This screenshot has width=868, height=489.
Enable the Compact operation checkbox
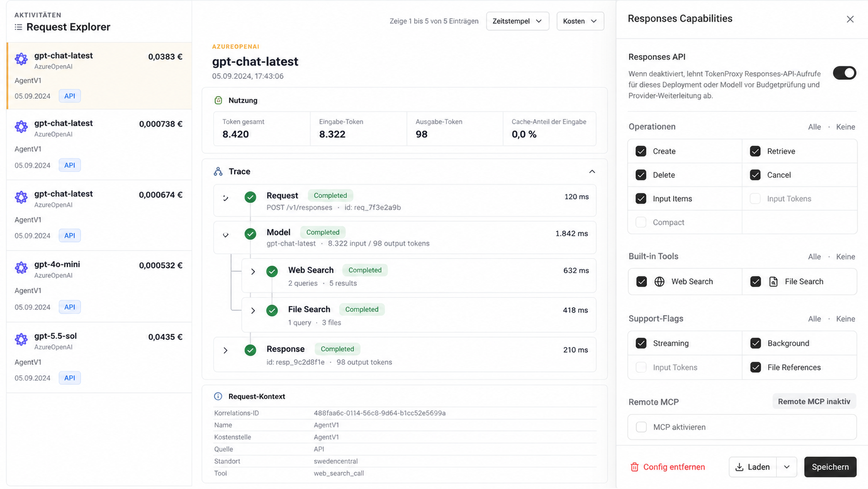(x=641, y=222)
